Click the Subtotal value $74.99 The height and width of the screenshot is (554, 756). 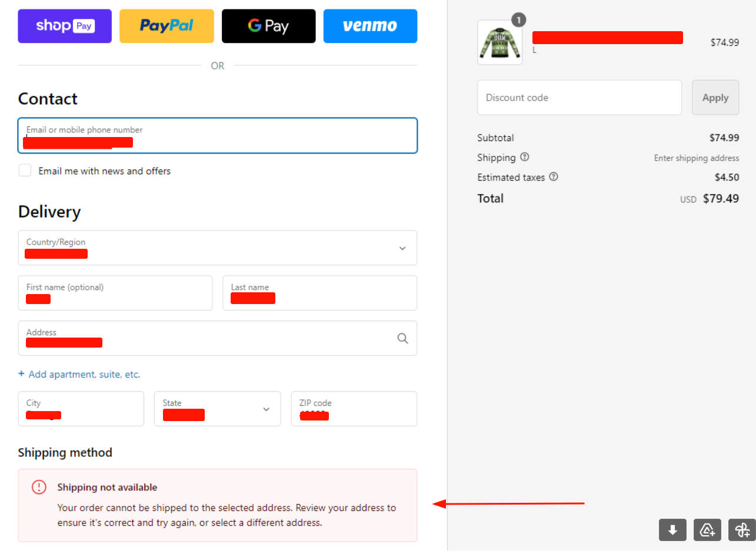point(724,138)
